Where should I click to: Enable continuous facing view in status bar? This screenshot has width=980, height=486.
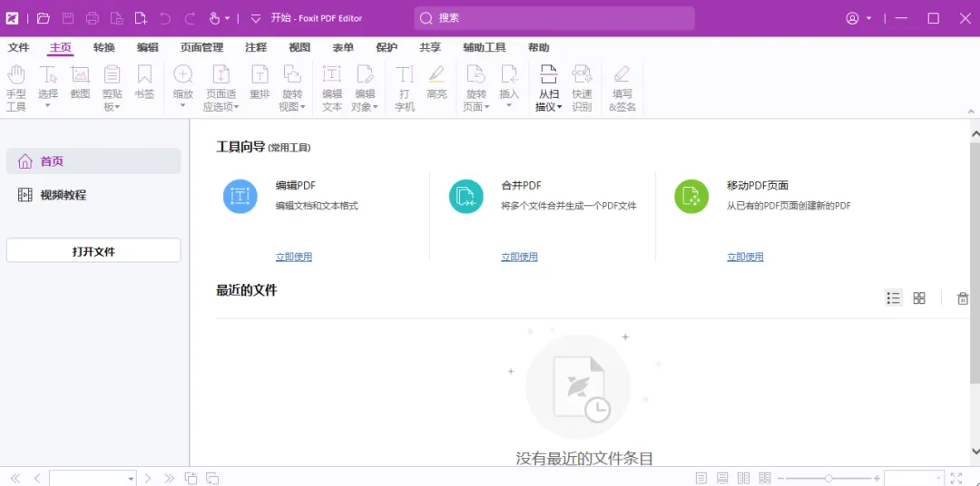point(764,479)
